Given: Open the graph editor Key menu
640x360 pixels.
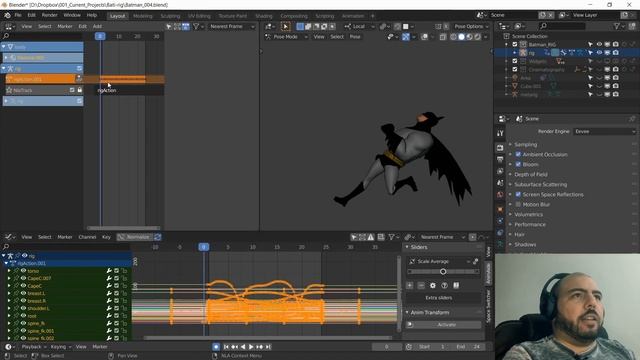Looking at the screenshot, I should click(106, 237).
